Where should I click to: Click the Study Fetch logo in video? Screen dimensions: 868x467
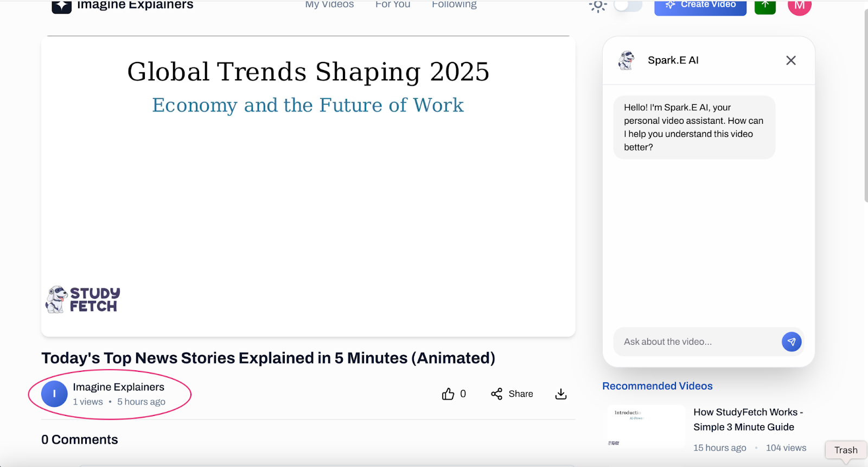83,300
